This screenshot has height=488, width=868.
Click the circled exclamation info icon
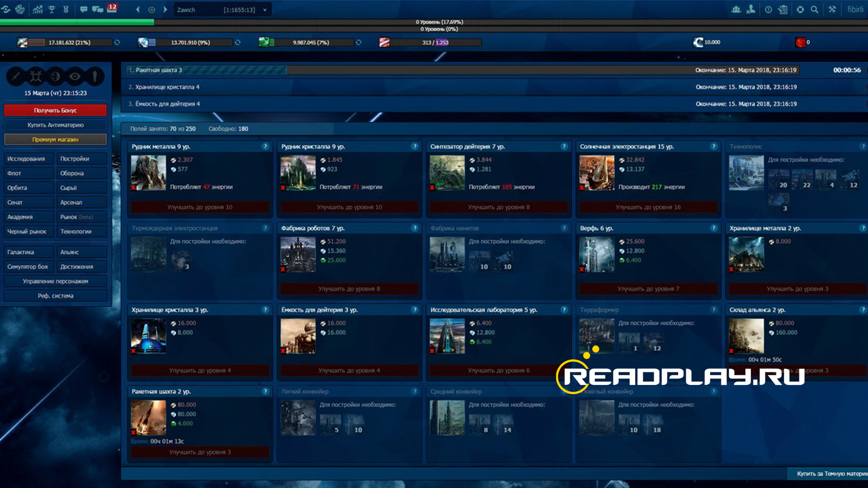pyautogui.click(x=768, y=10)
